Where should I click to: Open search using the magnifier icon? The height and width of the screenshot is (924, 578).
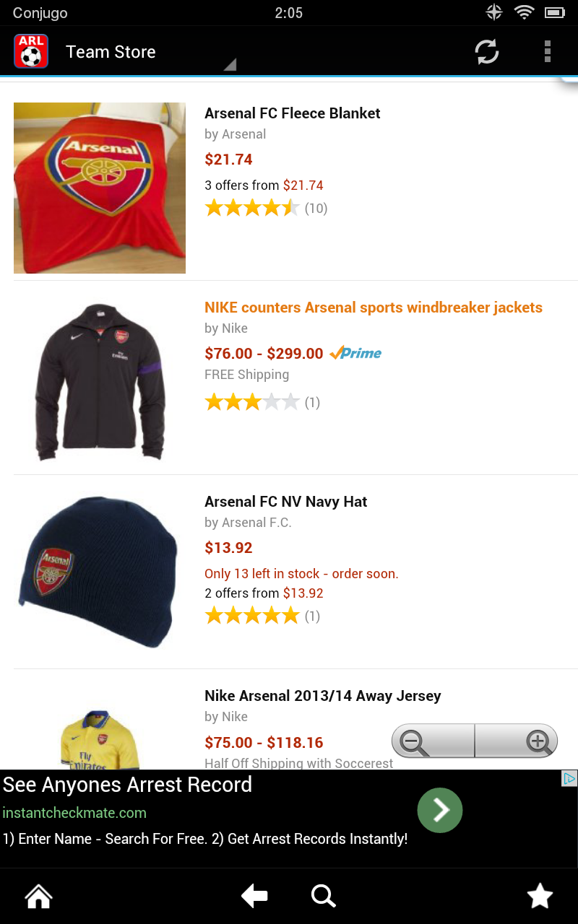323,896
